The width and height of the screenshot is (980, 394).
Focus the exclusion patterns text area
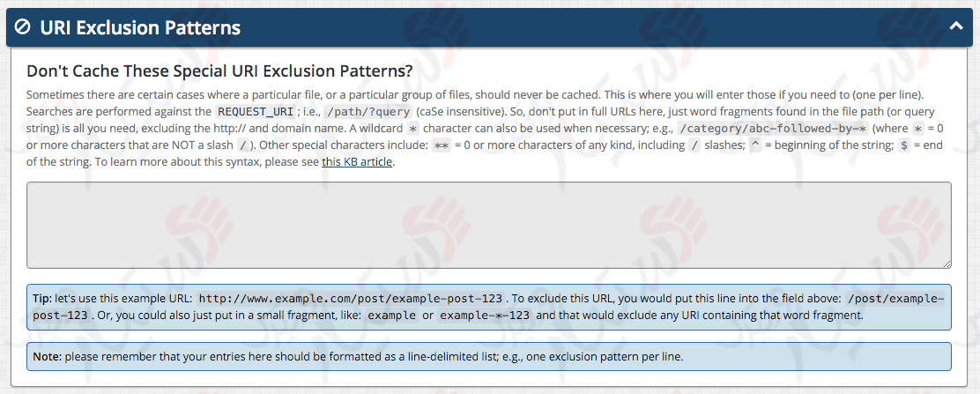click(x=489, y=225)
